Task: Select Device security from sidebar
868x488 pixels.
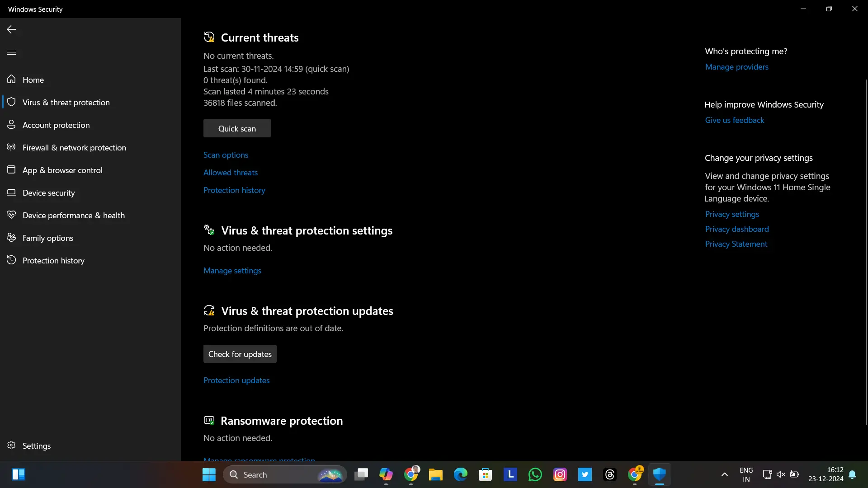Action: 48,192
